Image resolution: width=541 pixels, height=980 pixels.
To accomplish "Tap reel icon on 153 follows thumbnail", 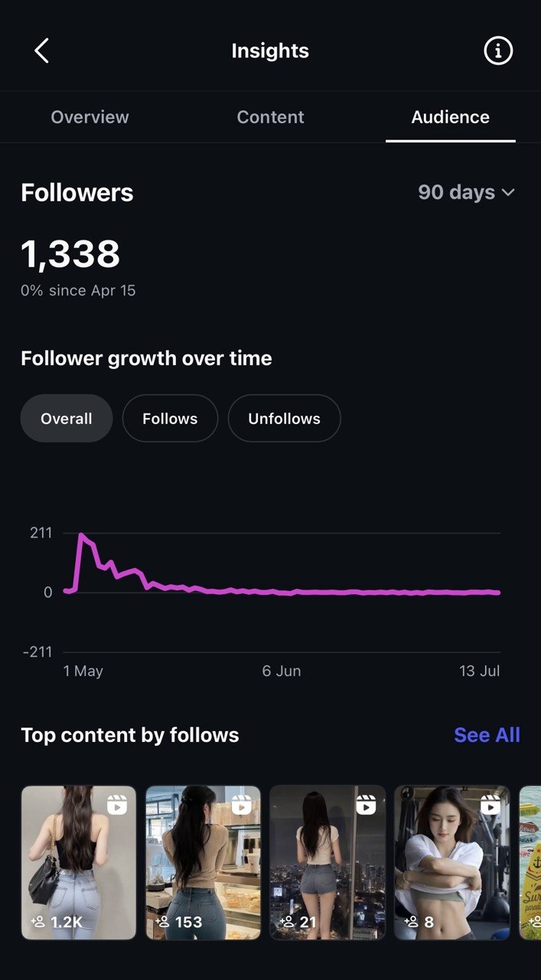I will pyautogui.click(x=242, y=804).
